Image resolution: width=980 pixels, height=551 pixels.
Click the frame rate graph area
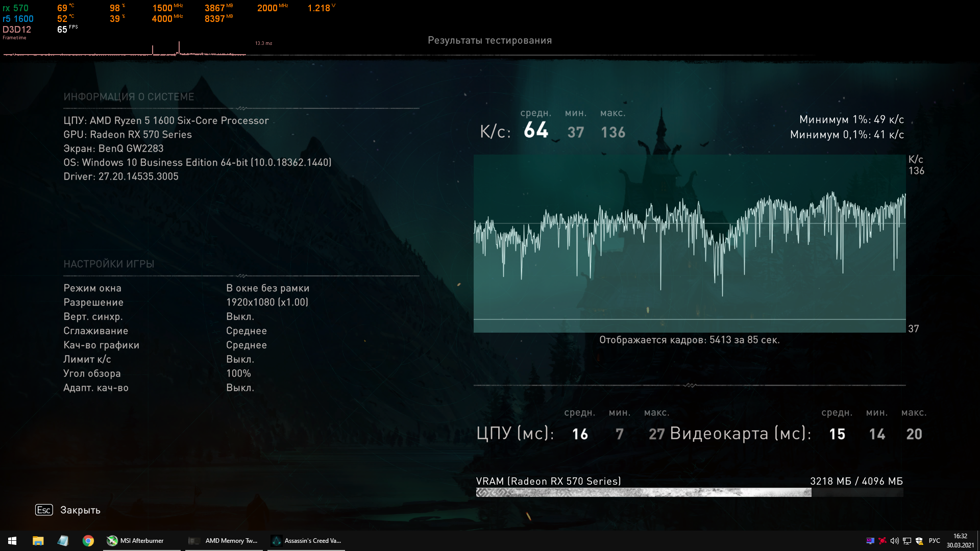(x=689, y=243)
